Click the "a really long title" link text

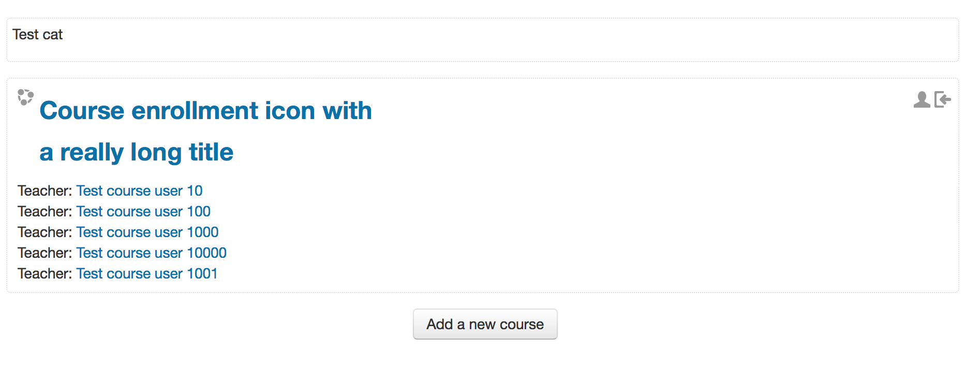[x=137, y=152]
